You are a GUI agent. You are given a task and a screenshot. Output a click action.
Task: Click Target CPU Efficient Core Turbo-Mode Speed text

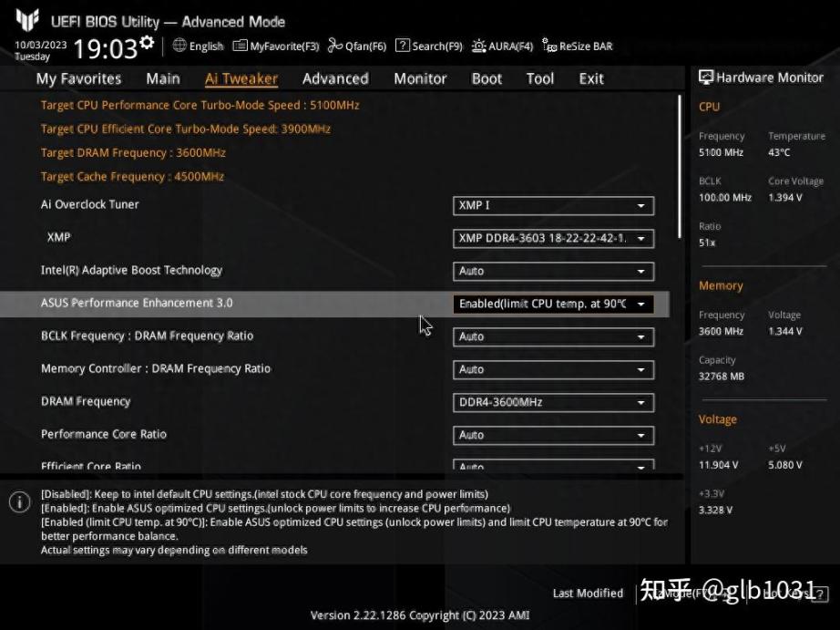(x=185, y=129)
